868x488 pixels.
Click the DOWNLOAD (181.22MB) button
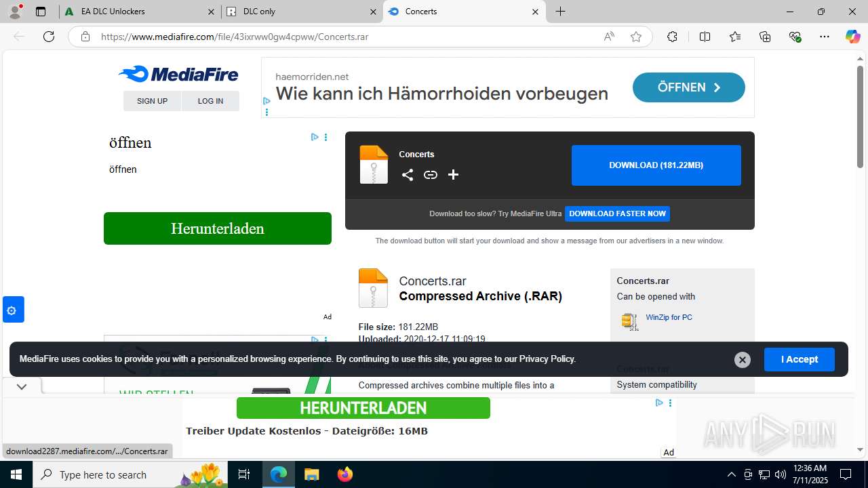click(x=656, y=165)
